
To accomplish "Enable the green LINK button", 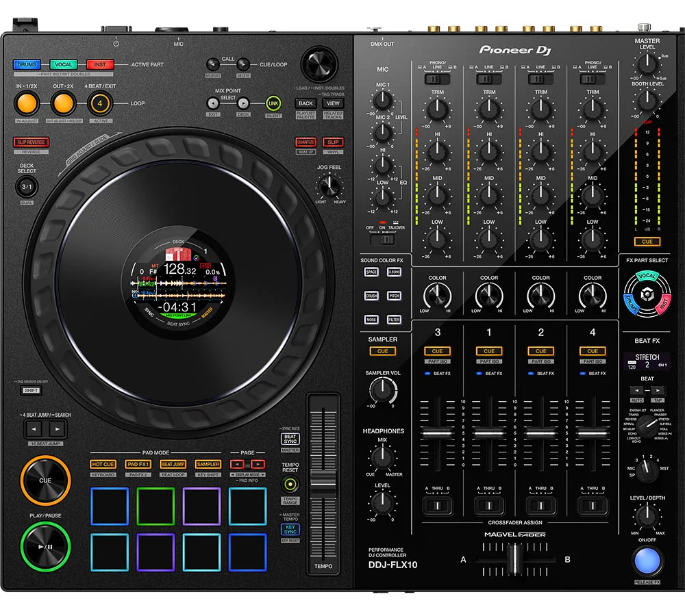I will pyautogui.click(x=273, y=103).
